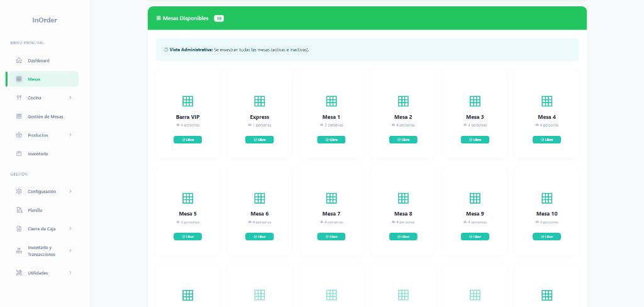Click the Mesa 5 name label
The height and width of the screenshot is (307, 644).
point(187,214)
